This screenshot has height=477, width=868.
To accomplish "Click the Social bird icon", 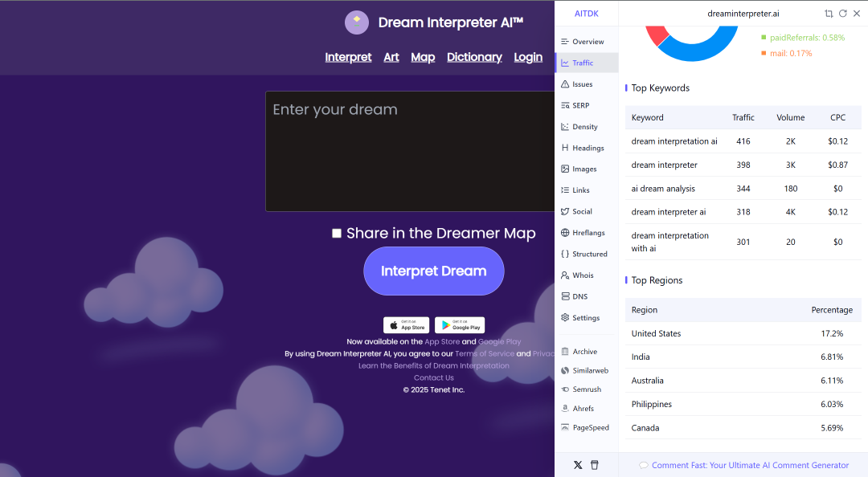I will click(565, 211).
